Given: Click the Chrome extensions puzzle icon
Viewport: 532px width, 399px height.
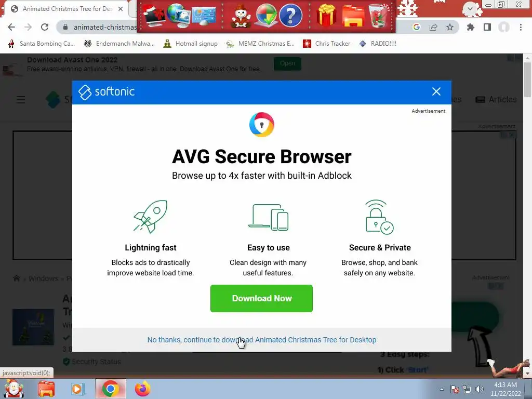Looking at the screenshot, I should [471, 27].
